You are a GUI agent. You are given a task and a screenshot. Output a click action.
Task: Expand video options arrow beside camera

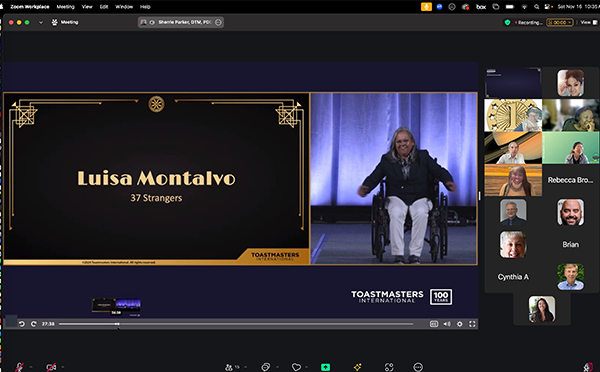click(63, 367)
